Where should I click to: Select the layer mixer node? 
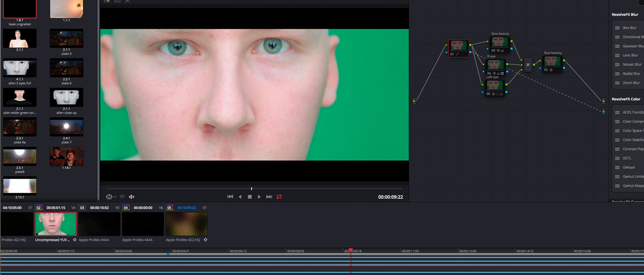528,65
